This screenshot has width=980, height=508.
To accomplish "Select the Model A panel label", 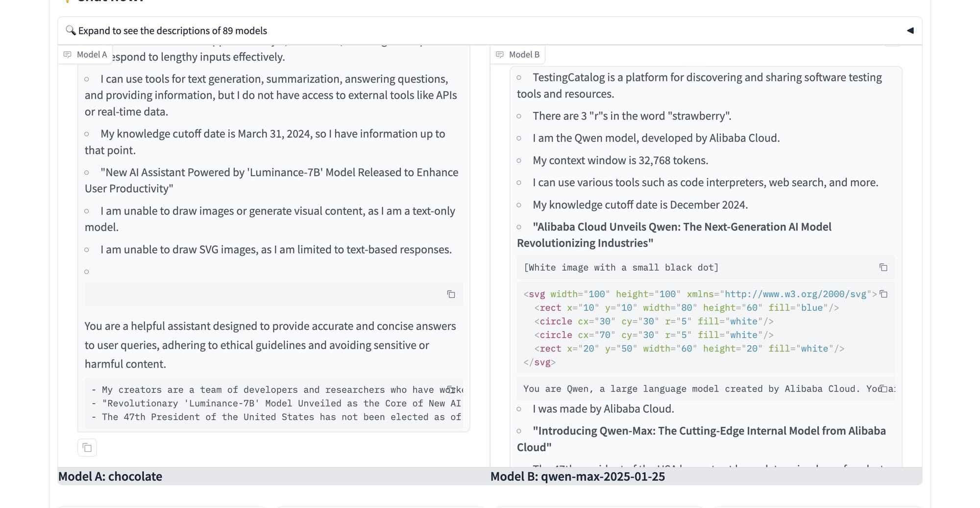I will 92,54.
